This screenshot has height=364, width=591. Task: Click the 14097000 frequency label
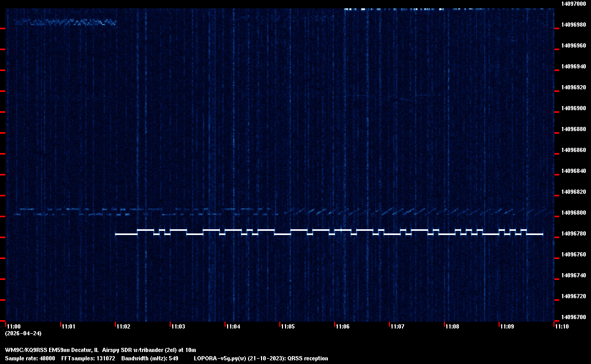pos(573,4)
